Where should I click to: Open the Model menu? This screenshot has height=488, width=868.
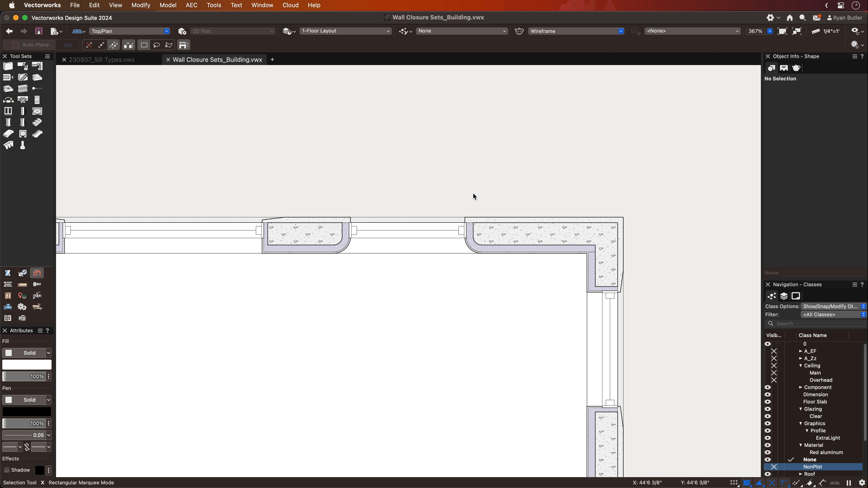click(168, 5)
